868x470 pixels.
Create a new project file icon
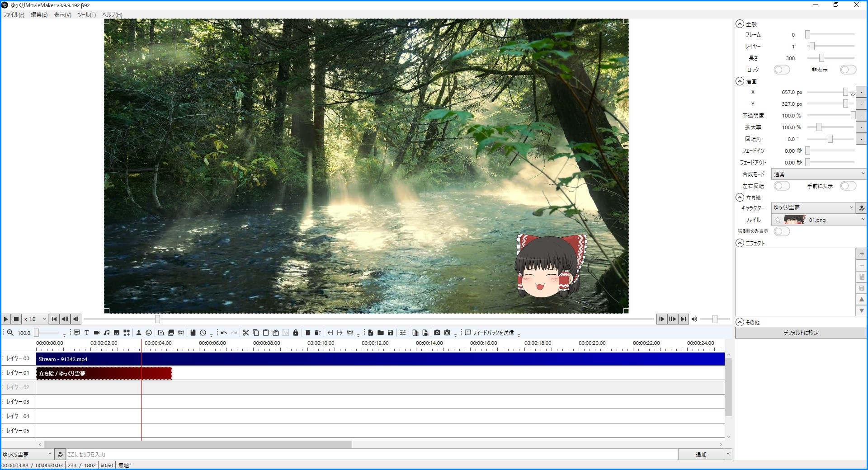[371, 333]
